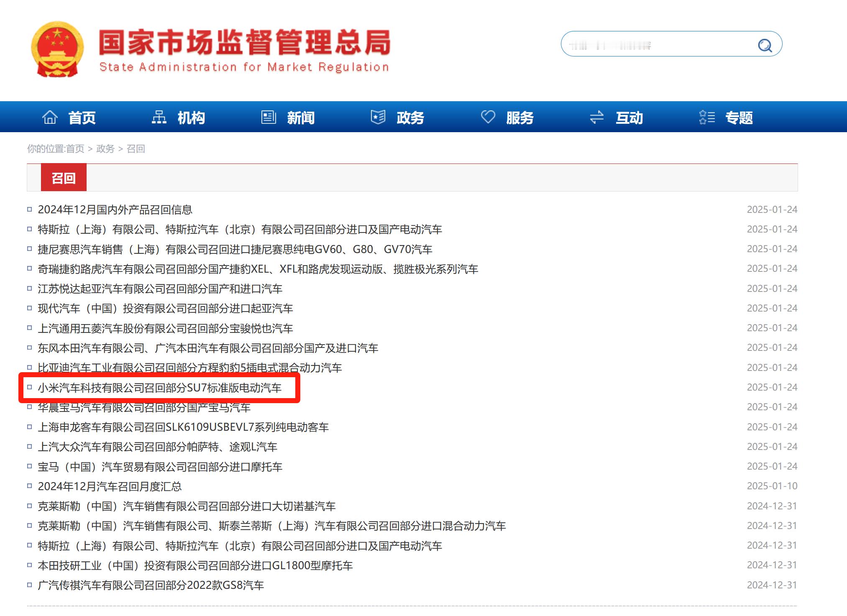The width and height of the screenshot is (847, 616).
Task: Open 2024年12月国内外产品召回信息
Action: 115,210
